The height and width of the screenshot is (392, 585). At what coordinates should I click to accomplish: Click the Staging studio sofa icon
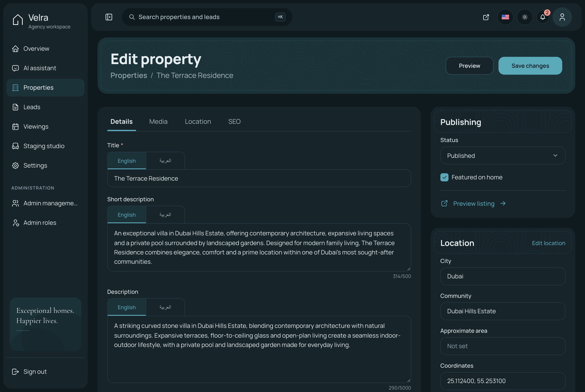[x=15, y=146]
